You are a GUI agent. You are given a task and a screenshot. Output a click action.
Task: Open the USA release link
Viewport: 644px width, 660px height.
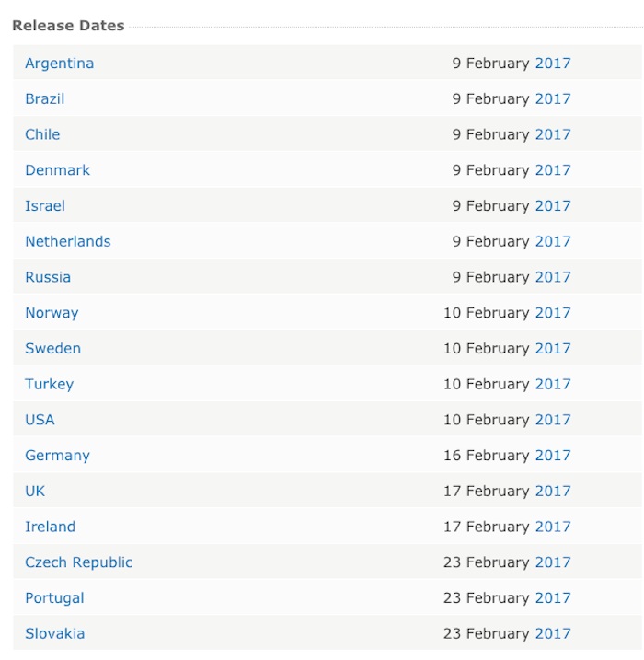click(x=40, y=420)
